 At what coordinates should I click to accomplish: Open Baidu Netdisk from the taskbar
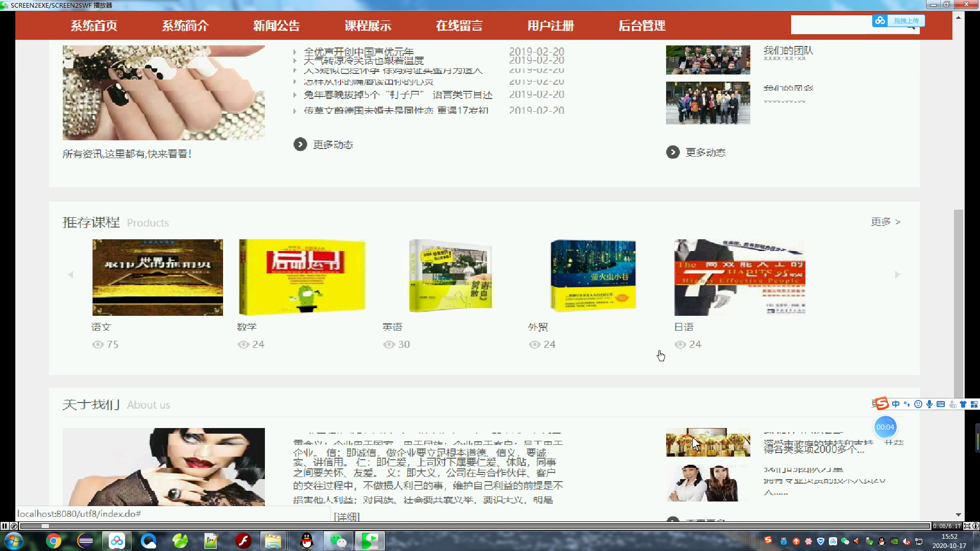pyautogui.click(x=117, y=541)
